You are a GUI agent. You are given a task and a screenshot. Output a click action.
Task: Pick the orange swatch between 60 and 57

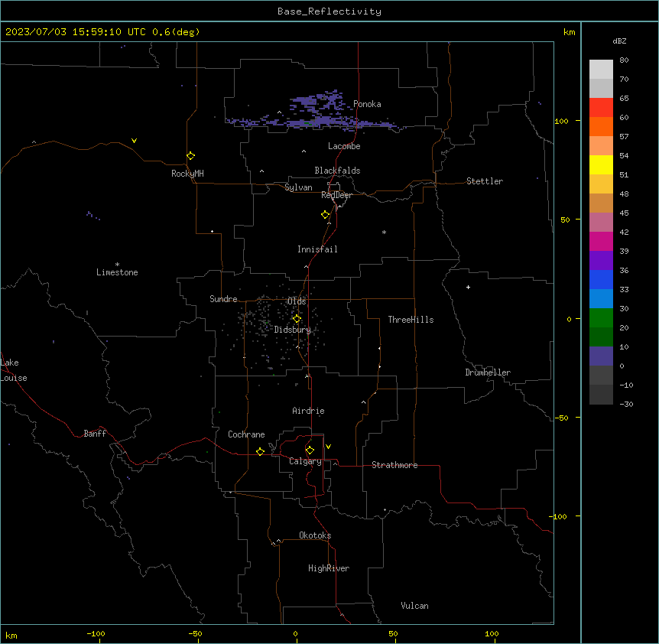point(601,126)
